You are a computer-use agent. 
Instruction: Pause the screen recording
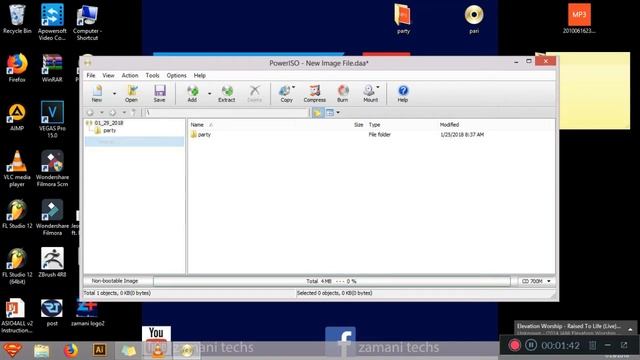point(531,345)
